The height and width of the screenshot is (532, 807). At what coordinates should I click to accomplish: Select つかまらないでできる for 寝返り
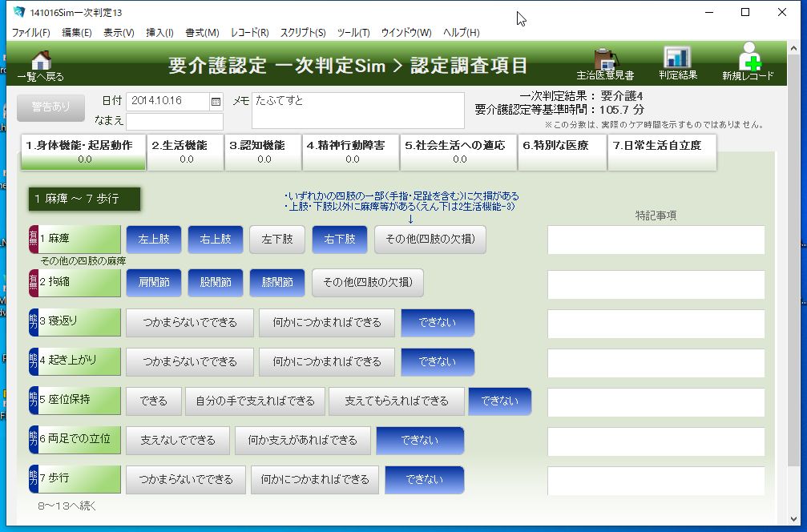coord(189,323)
